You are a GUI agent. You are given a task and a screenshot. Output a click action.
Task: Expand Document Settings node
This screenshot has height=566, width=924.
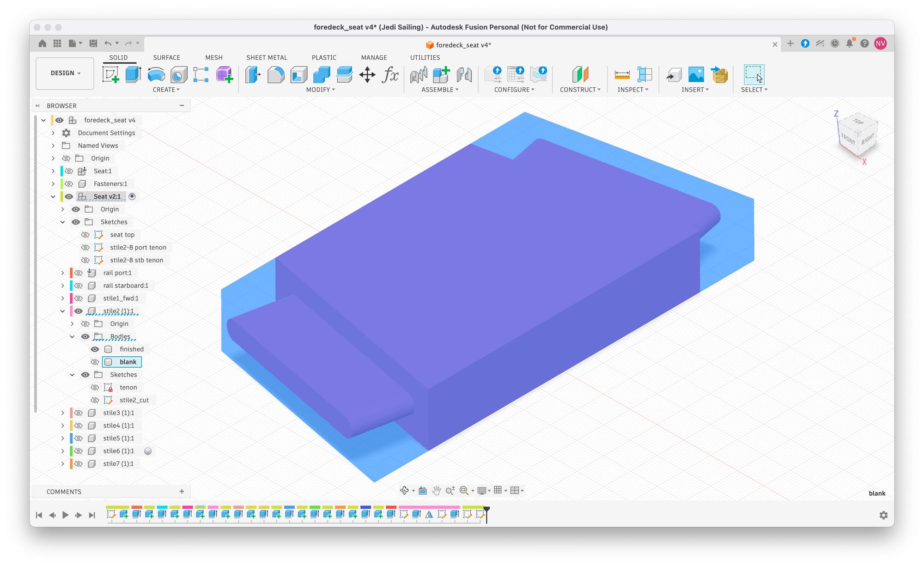[x=53, y=133]
